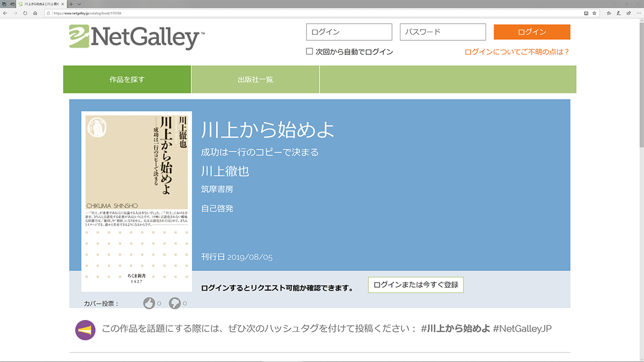Click the author name 川上徹也
This screenshot has height=362, width=644.
[225, 171]
